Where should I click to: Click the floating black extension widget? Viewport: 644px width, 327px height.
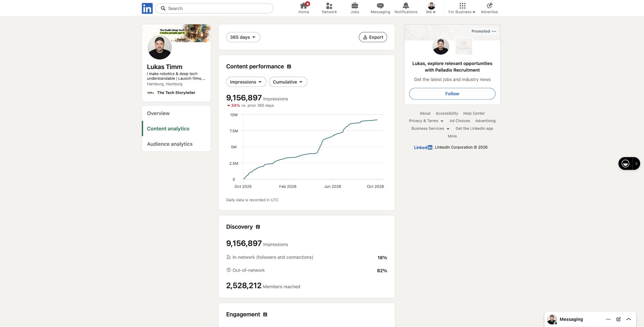[x=625, y=164]
